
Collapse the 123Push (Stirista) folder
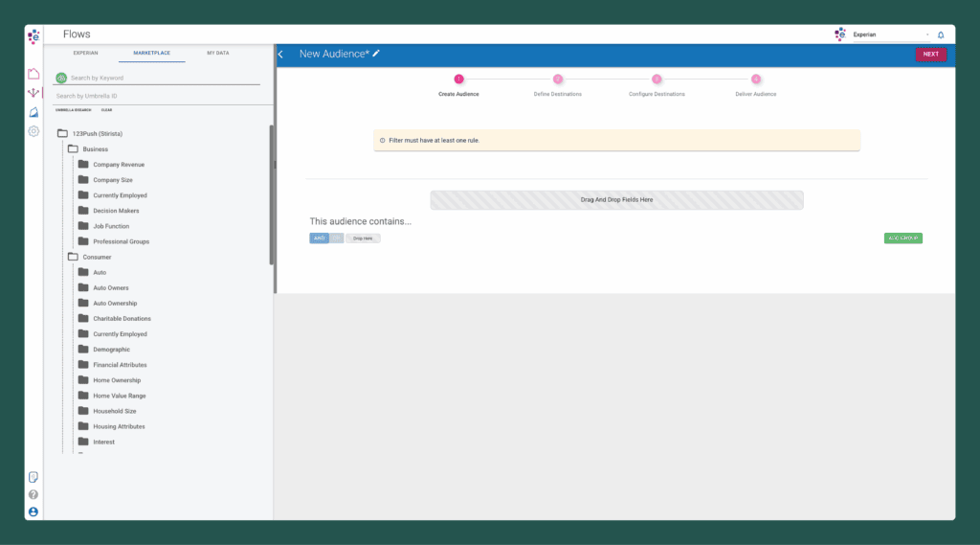pos(63,133)
